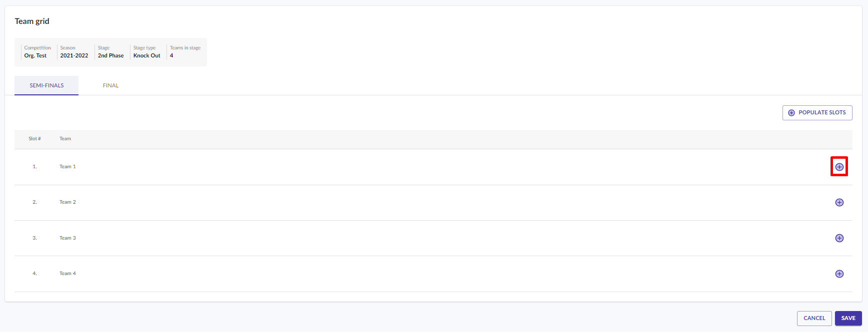Click the circled plus for Team 4
868x332 pixels.
[839, 274]
